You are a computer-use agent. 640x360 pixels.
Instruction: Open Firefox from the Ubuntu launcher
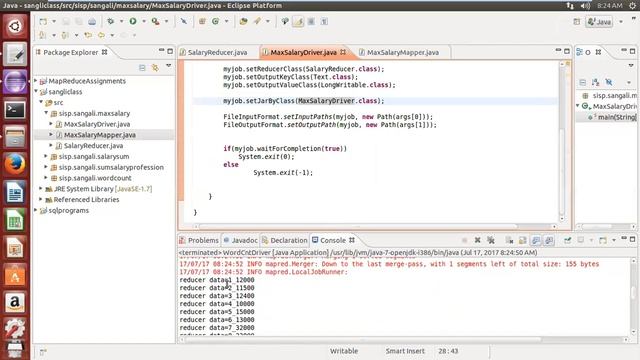[15, 164]
